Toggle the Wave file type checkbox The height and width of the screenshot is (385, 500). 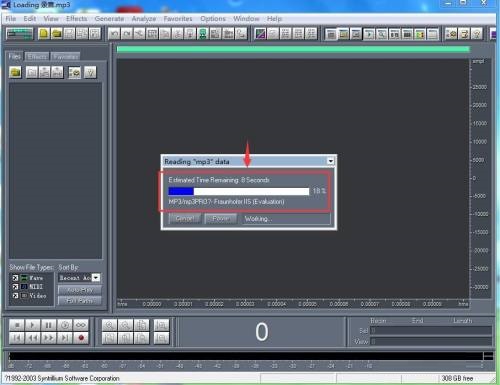click(x=15, y=278)
